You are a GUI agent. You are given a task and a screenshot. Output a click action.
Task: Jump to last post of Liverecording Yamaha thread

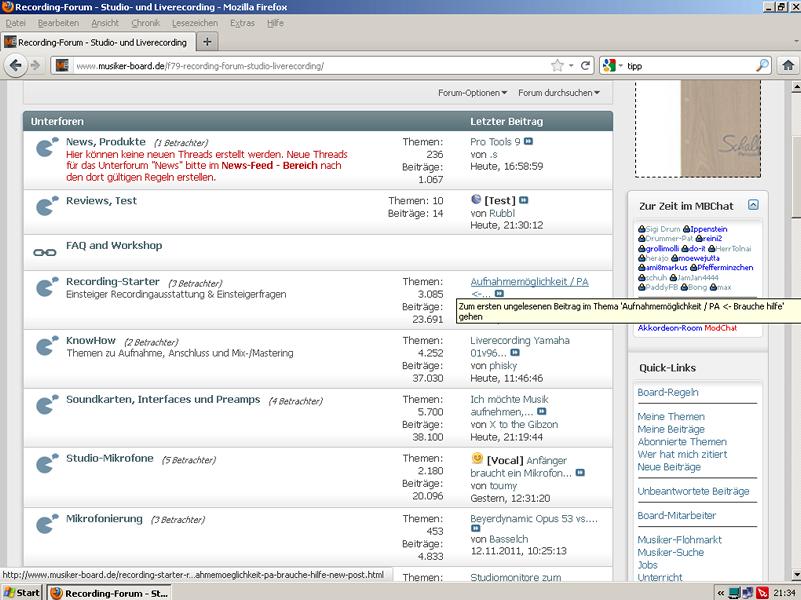point(515,352)
